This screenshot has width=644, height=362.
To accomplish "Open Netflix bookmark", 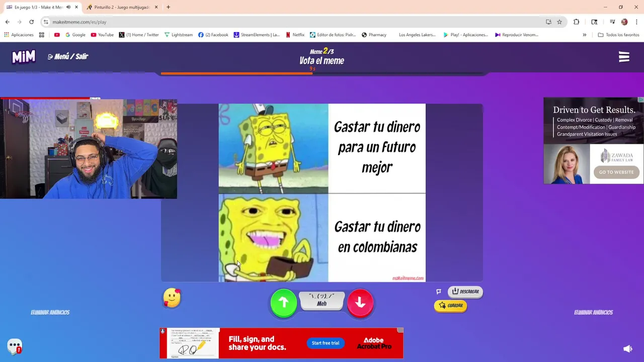I will (x=295, y=35).
